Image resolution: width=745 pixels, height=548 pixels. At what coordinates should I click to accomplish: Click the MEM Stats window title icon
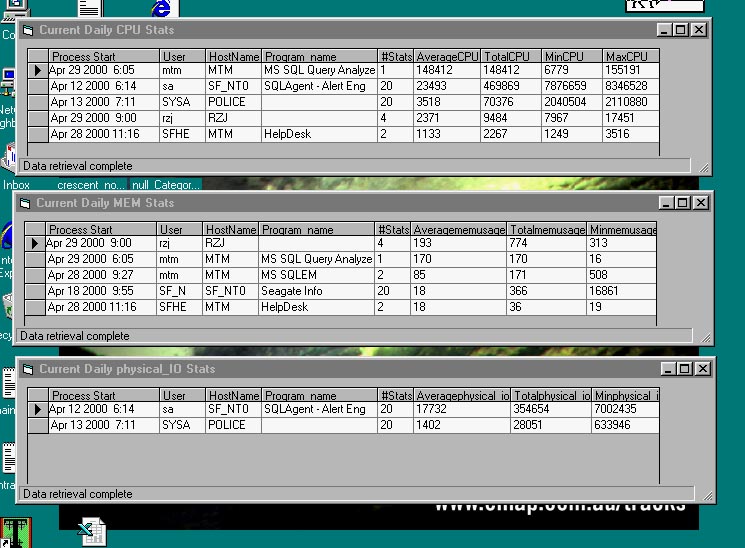pyautogui.click(x=25, y=203)
